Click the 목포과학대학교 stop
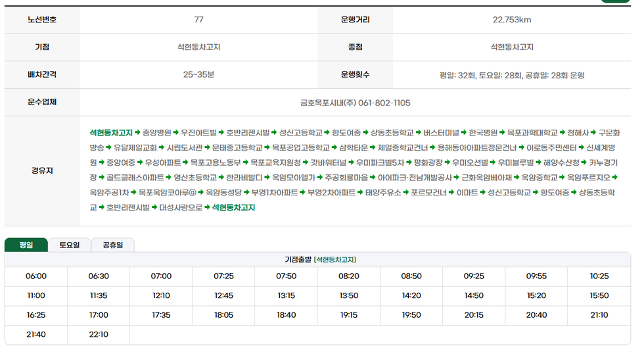 coord(532,133)
